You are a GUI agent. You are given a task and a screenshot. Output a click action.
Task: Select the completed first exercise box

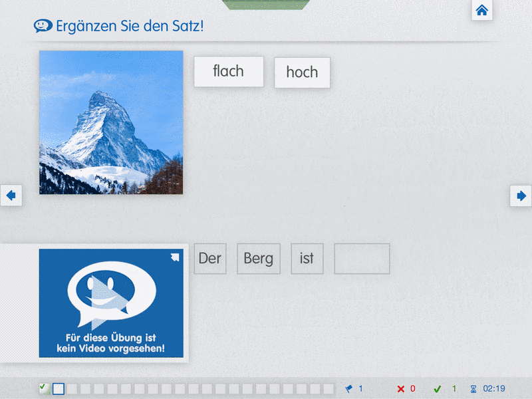[x=44, y=388]
